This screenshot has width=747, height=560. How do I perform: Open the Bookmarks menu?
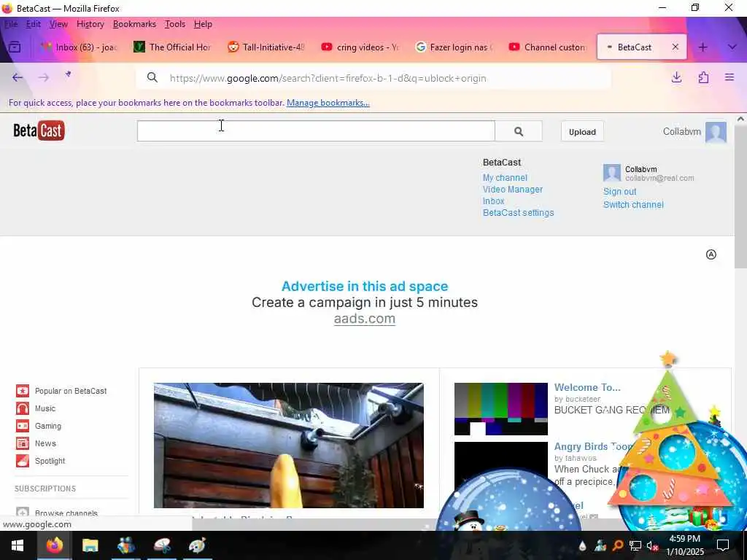click(x=134, y=24)
